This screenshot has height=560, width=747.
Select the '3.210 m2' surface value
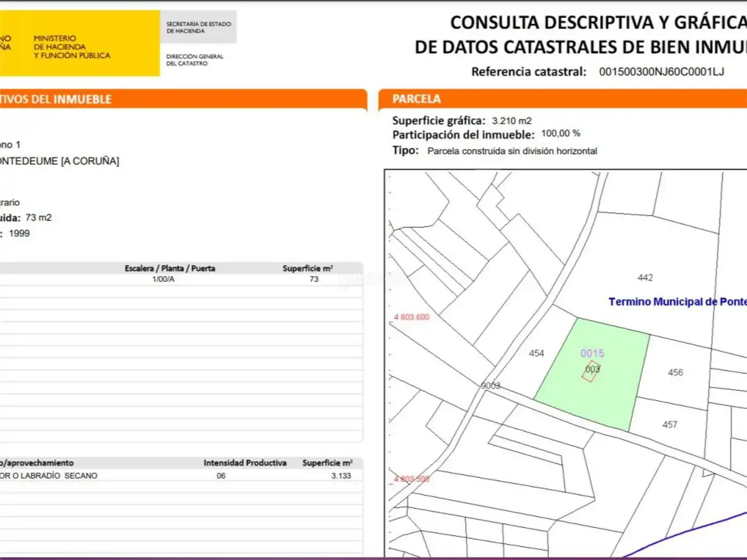[x=512, y=121]
